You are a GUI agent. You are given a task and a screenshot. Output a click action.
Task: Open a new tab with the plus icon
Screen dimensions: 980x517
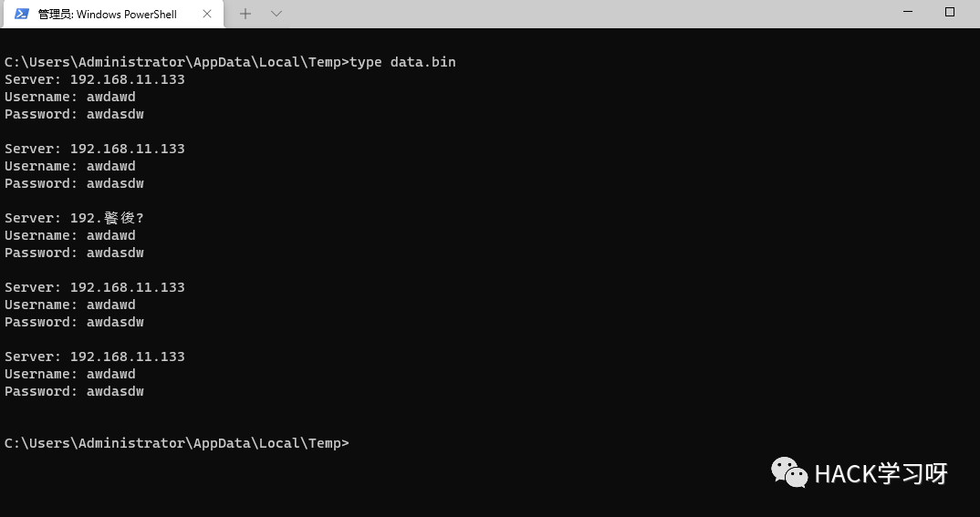(x=245, y=14)
